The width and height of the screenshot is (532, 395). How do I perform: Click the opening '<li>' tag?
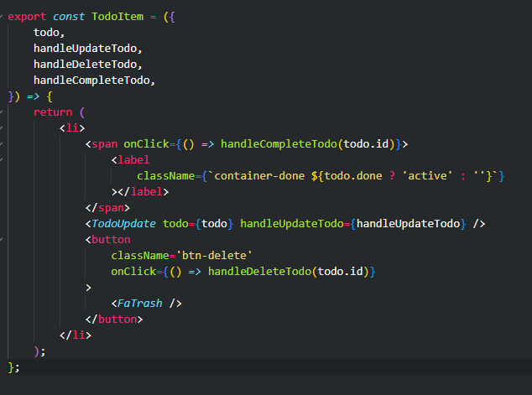click(72, 128)
